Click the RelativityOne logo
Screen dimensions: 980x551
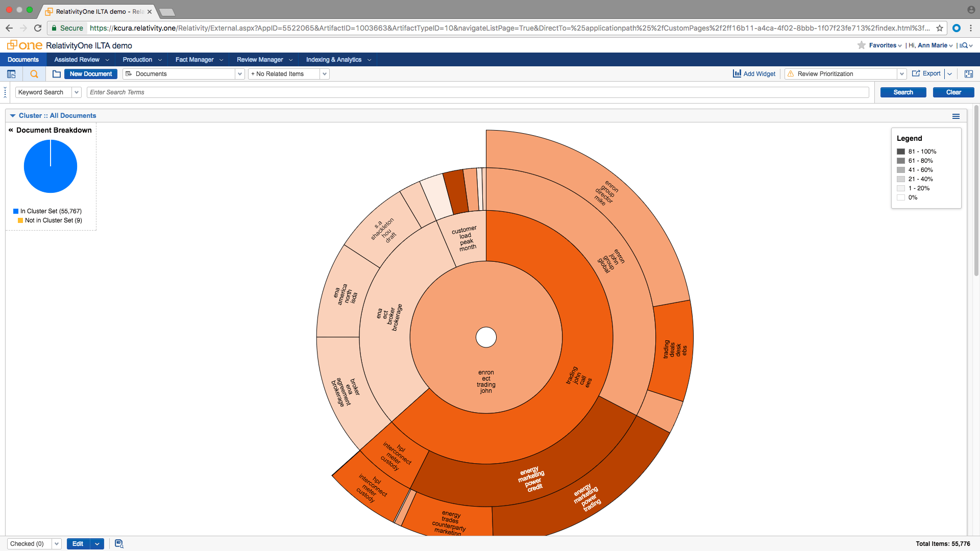click(24, 45)
